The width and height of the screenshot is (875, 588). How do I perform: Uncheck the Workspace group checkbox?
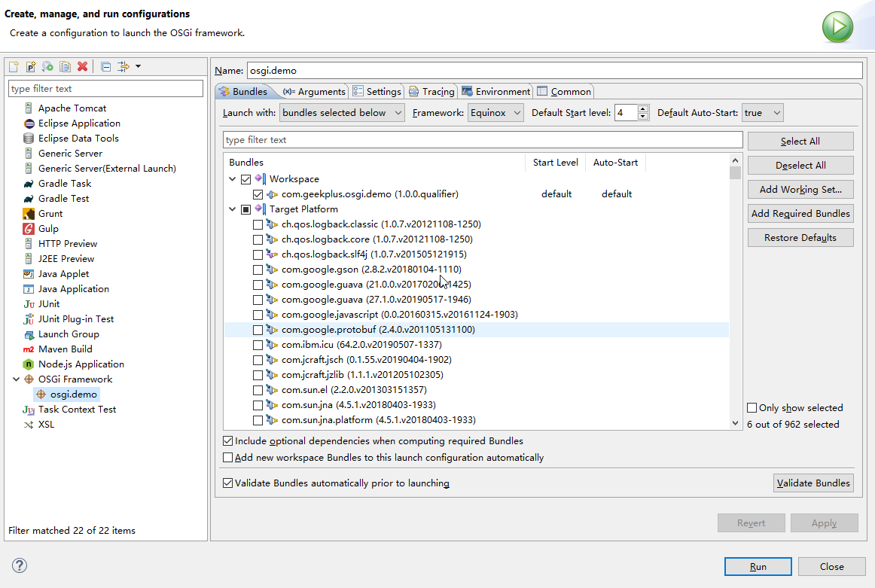(245, 179)
